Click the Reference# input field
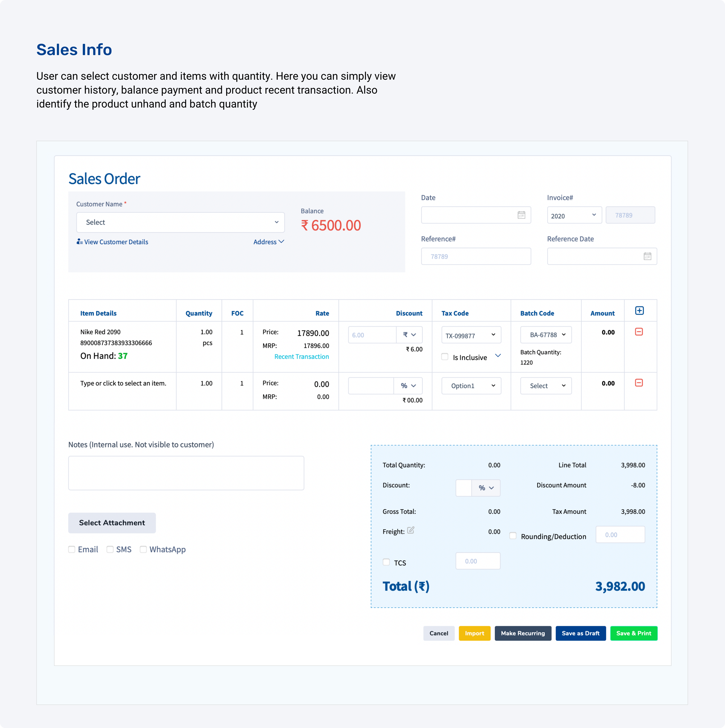This screenshot has height=728, width=725. [476, 256]
